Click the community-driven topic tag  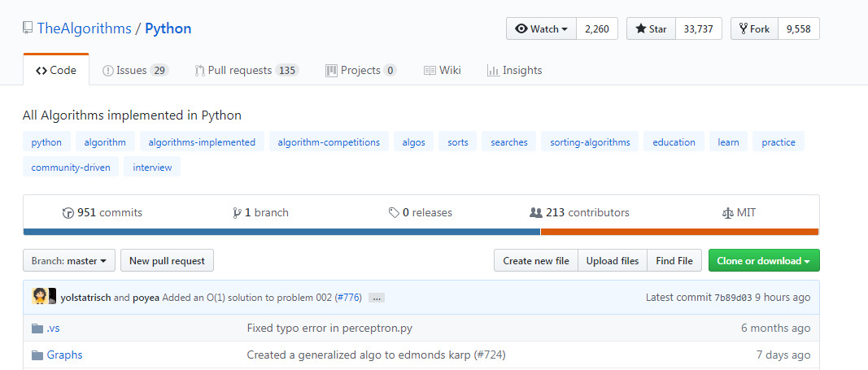coord(71,167)
